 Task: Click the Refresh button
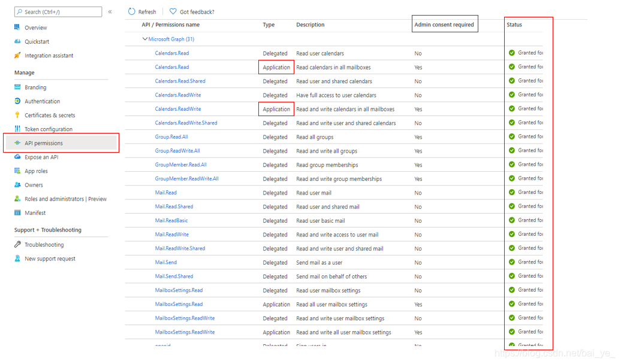[x=142, y=12]
